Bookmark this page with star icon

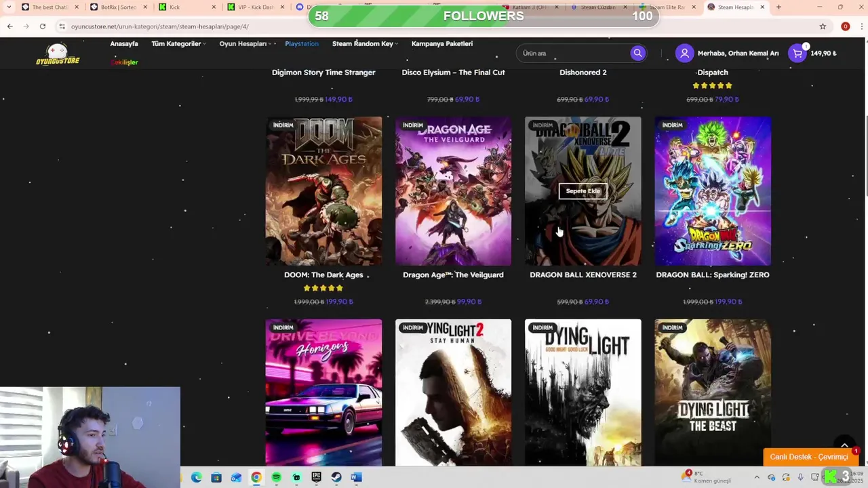coord(823,26)
